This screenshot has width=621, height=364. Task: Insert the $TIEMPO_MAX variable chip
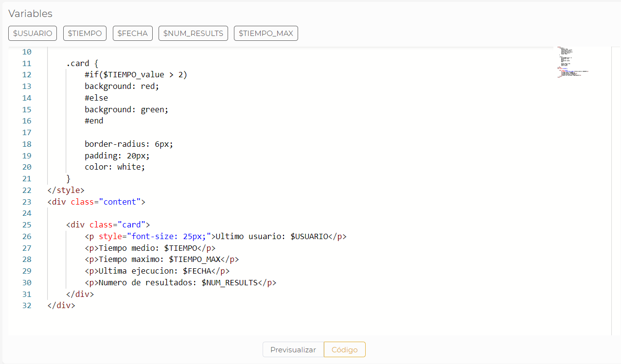266,33
